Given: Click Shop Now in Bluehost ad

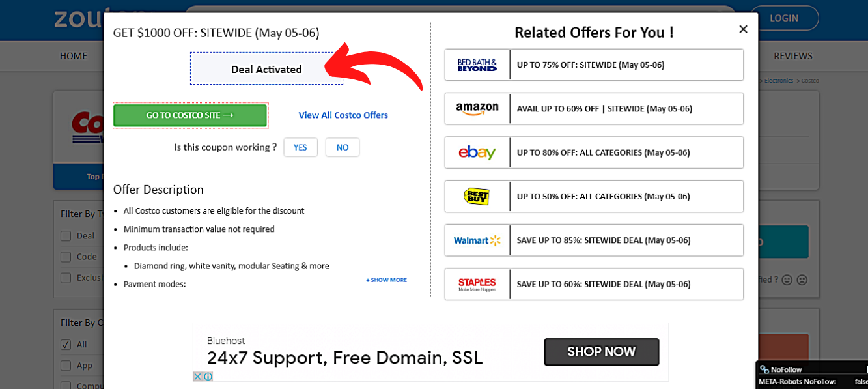Looking at the screenshot, I should click(x=601, y=352).
